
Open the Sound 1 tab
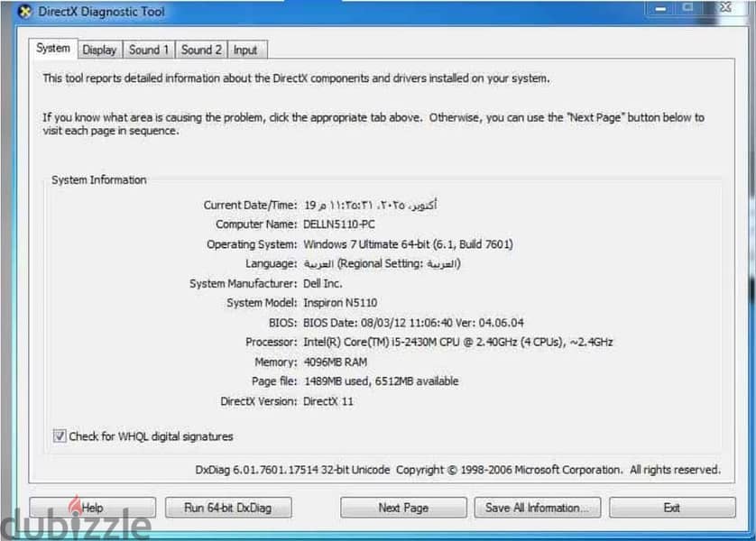[x=149, y=50]
